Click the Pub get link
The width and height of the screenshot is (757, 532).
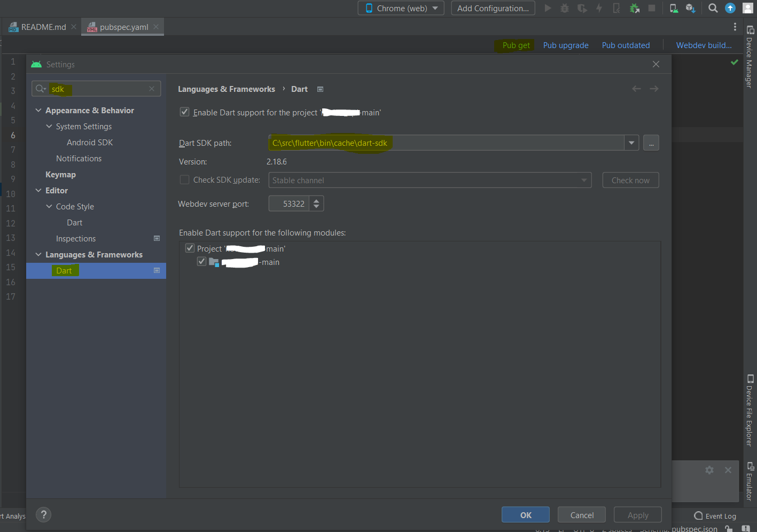(516, 45)
